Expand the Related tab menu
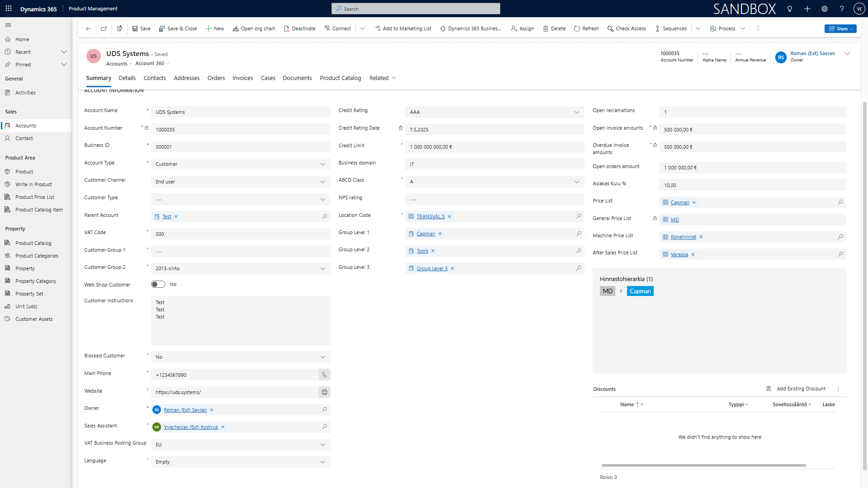 point(382,78)
